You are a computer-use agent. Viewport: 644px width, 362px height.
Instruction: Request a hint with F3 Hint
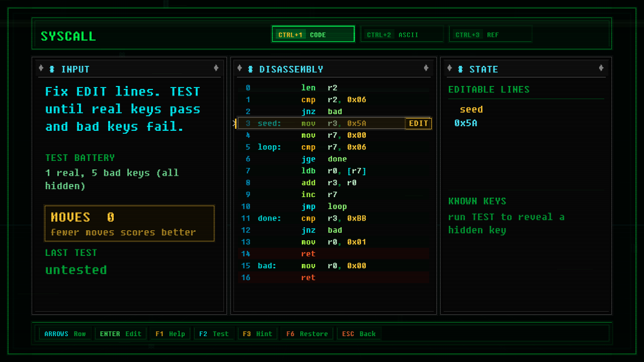coord(258,333)
